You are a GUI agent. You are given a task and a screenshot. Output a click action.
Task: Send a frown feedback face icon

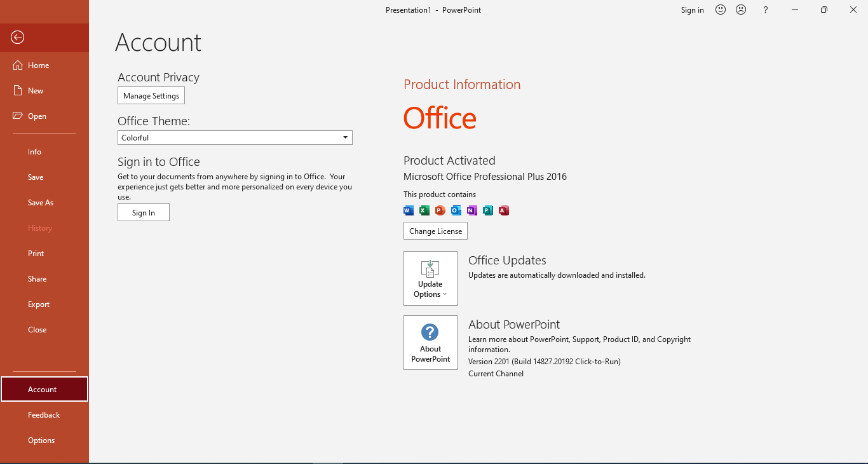click(x=741, y=10)
